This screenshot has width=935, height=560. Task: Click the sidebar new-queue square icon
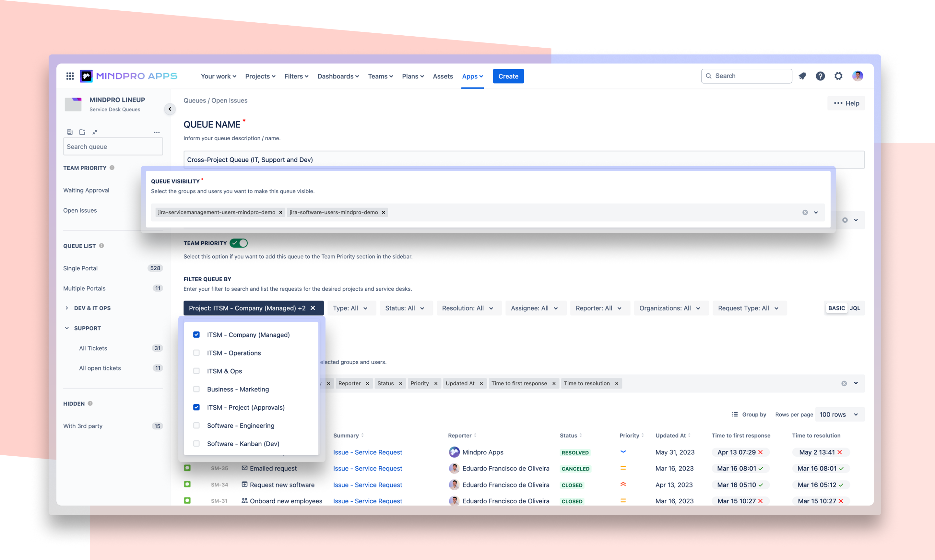click(x=82, y=132)
